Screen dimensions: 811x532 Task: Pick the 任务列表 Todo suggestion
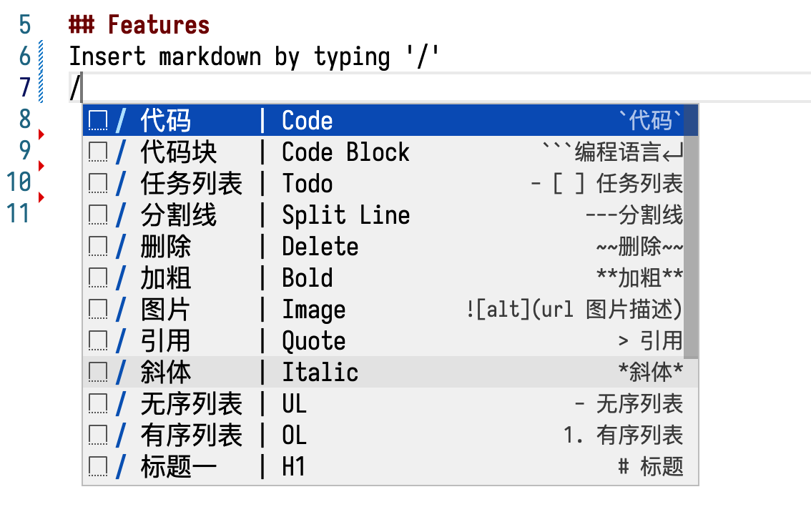pyautogui.click(x=383, y=183)
